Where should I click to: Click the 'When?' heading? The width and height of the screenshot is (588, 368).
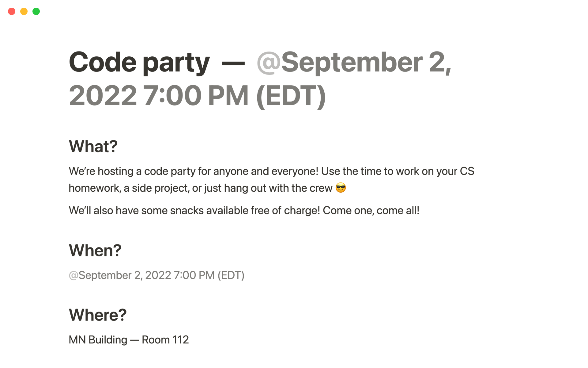point(95,251)
